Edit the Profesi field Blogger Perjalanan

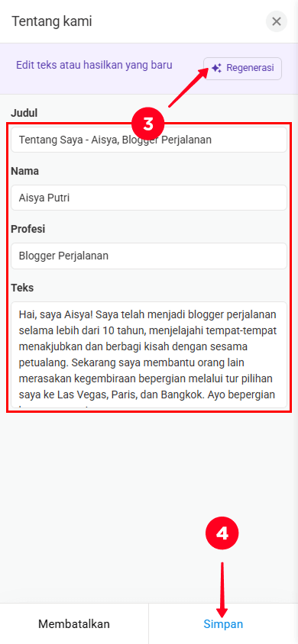point(149,256)
